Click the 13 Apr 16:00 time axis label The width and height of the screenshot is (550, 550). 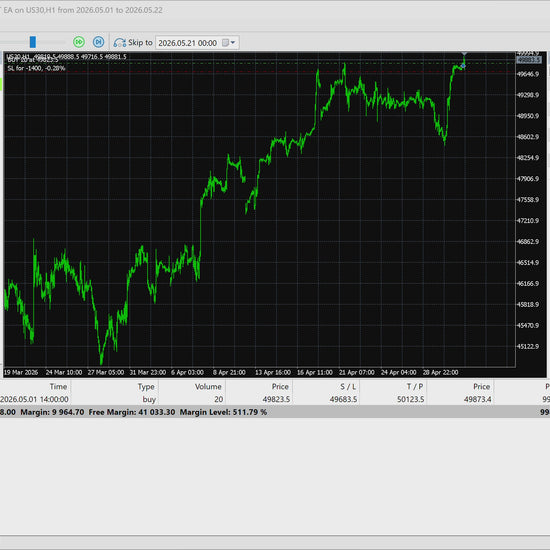pyautogui.click(x=273, y=372)
